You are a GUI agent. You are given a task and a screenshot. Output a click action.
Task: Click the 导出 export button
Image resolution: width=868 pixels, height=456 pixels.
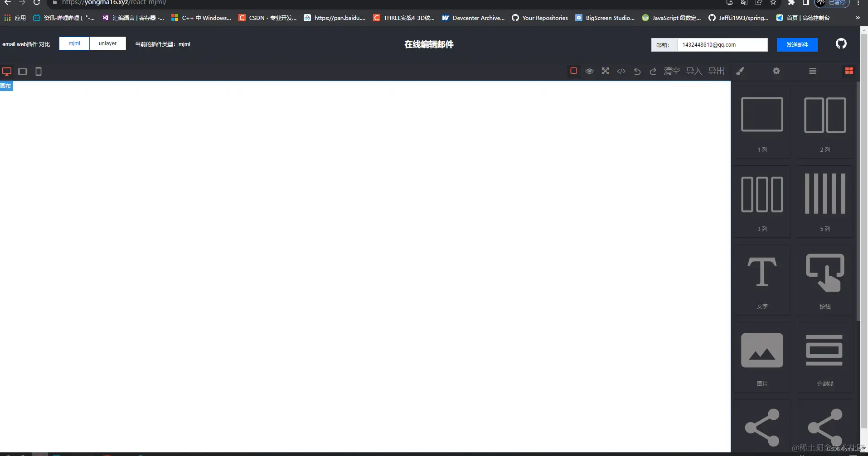tap(716, 71)
